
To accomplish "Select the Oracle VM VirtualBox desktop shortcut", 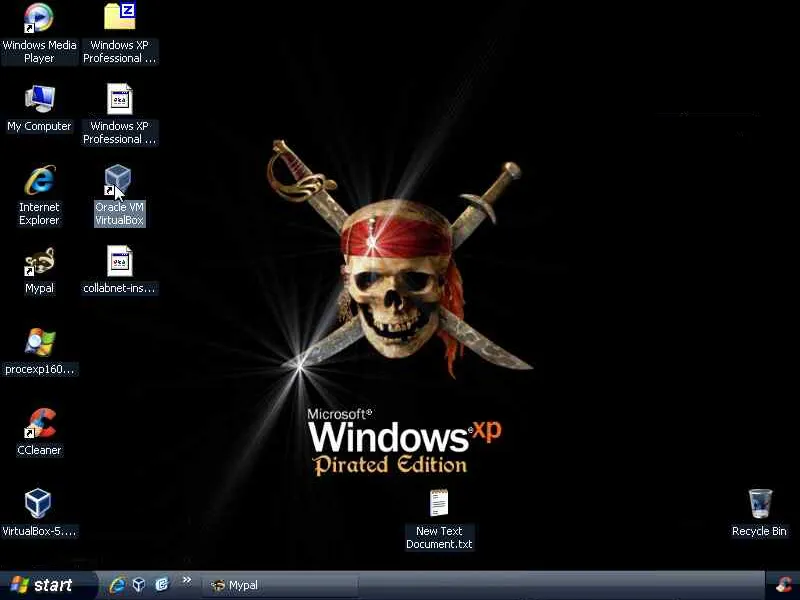I will coord(118,180).
